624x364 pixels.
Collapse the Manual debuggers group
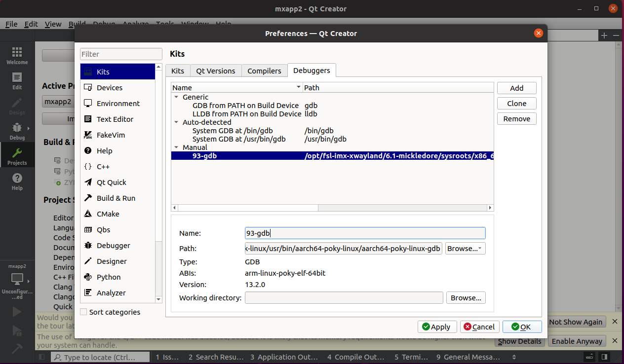pyautogui.click(x=176, y=147)
